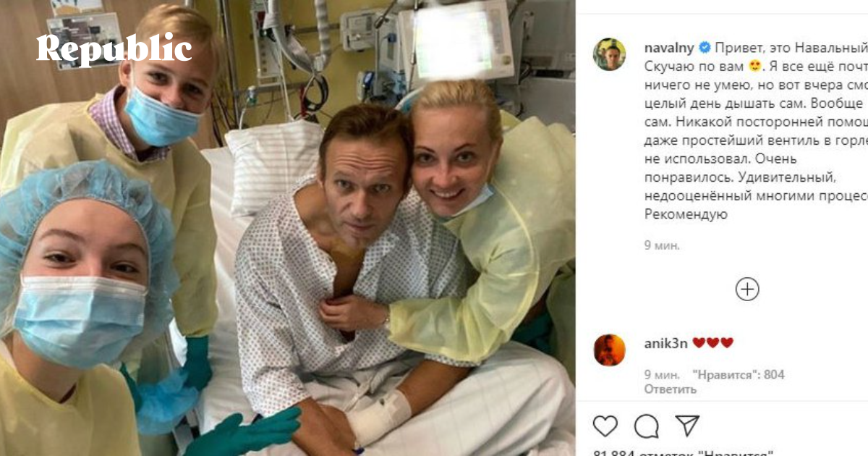Viewport: 868px width, 456px height.
Task: Click the navalny username link
Action: pyautogui.click(x=669, y=48)
